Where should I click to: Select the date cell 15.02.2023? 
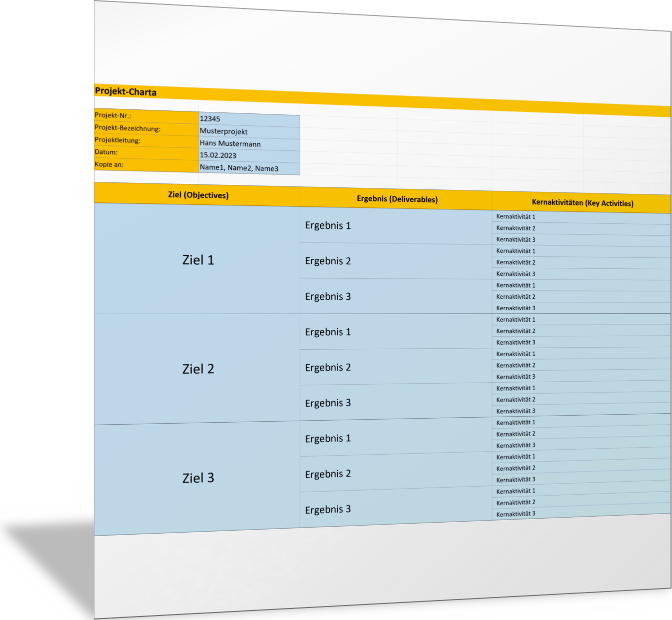click(249, 155)
